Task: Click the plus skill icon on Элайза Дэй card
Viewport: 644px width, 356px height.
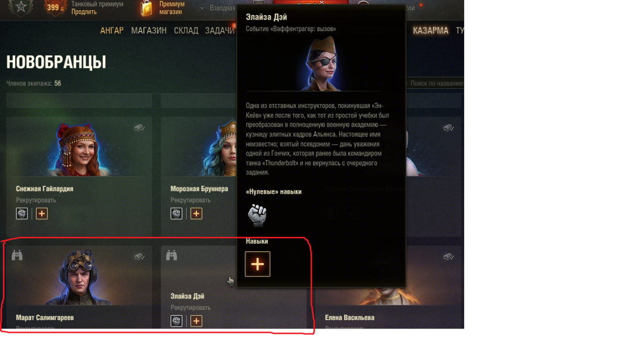Action: point(196,321)
